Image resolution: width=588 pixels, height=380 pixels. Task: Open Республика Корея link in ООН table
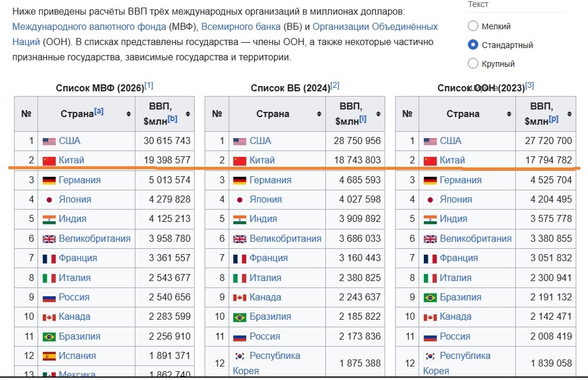tap(456, 363)
